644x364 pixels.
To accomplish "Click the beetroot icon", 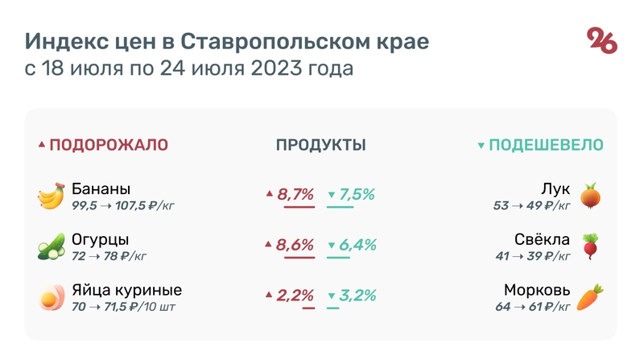I will (x=592, y=246).
